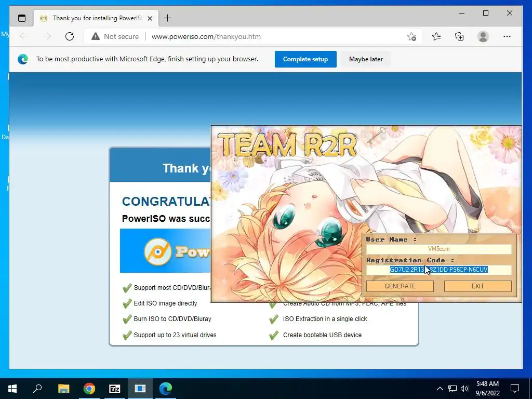This screenshot has width=532, height=399.
Task: Click the poweriso.com address bar URL
Action: [x=206, y=36]
